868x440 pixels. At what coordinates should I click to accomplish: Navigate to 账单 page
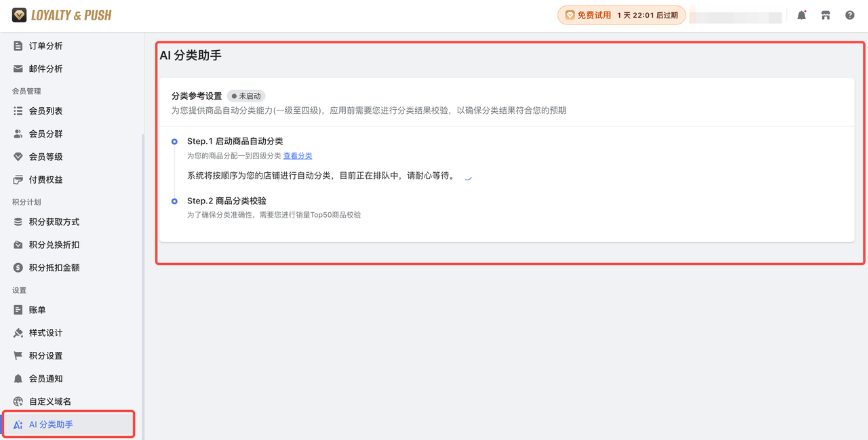37,310
